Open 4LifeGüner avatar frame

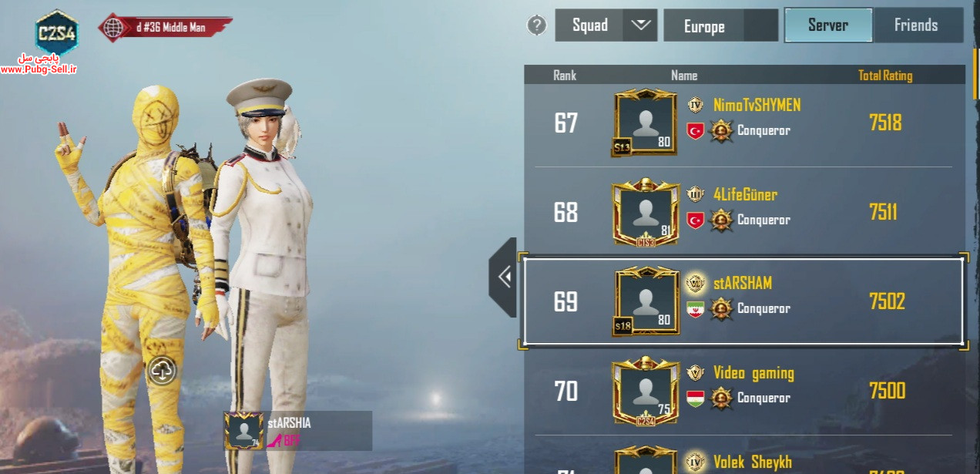click(x=646, y=213)
